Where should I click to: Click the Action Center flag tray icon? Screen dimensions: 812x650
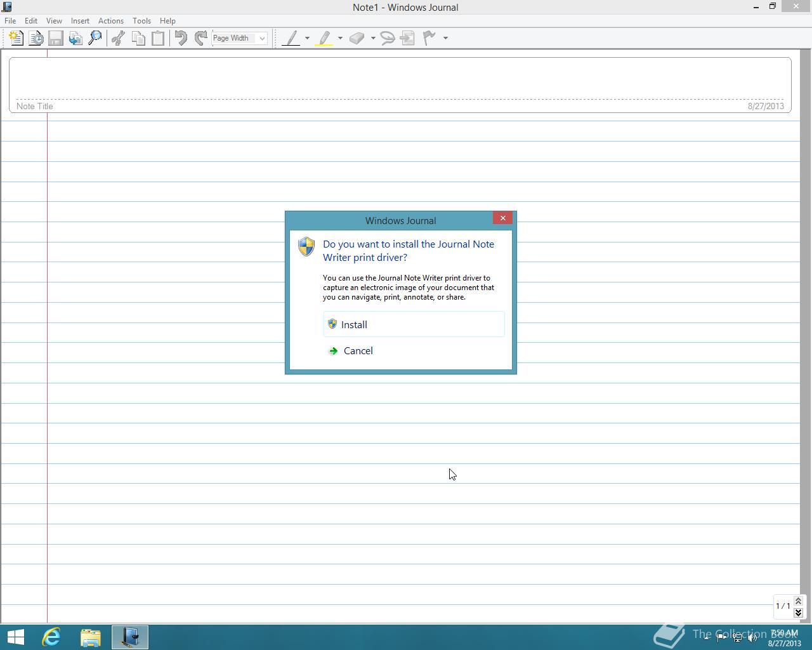coord(722,637)
